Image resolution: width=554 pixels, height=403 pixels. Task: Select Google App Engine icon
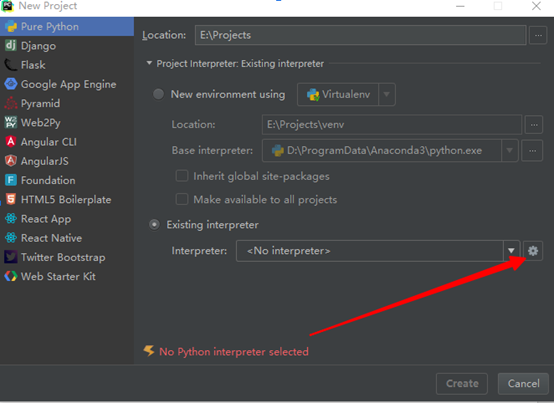pyautogui.click(x=11, y=84)
